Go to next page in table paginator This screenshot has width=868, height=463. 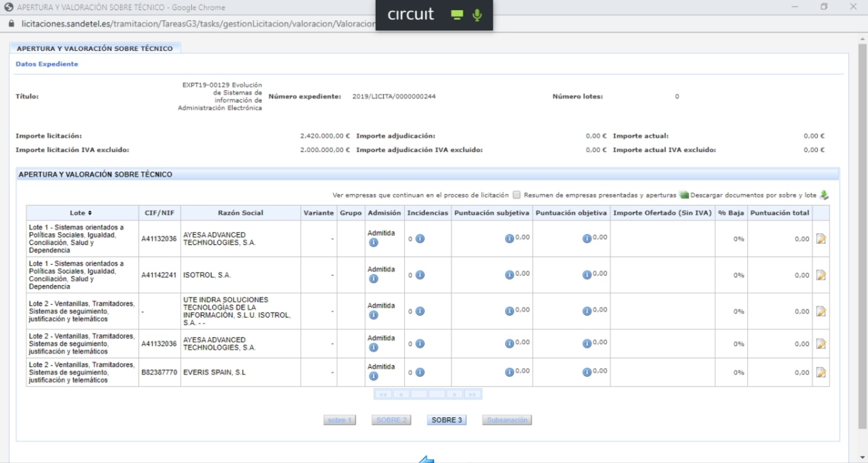pyautogui.click(x=454, y=395)
